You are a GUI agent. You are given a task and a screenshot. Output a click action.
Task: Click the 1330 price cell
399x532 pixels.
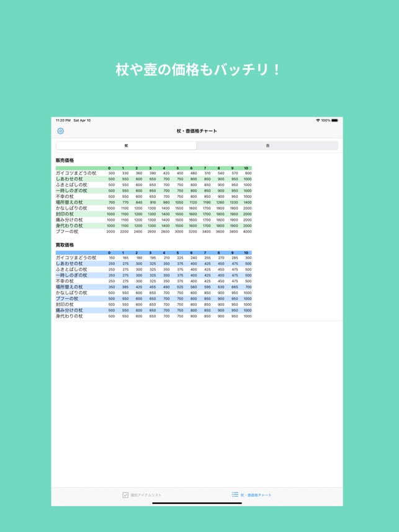(x=234, y=203)
